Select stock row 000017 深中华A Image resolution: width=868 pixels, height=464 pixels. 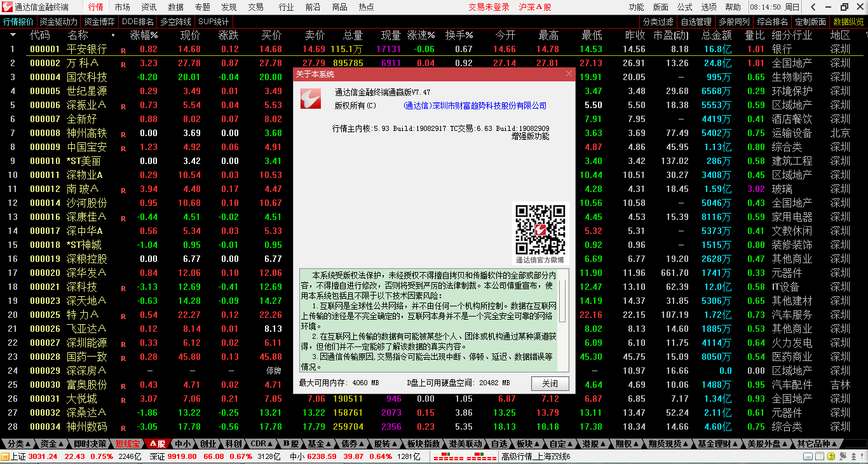click(434, 231)
